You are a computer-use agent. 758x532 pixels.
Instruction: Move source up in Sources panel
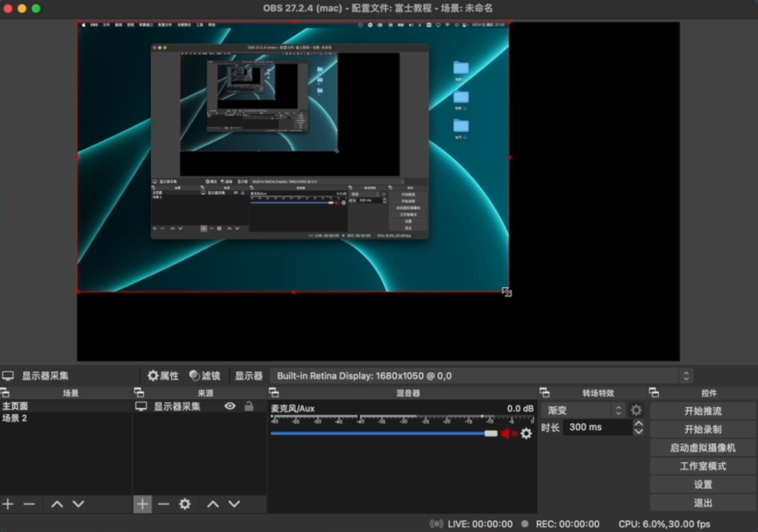[x=213, y=505]
